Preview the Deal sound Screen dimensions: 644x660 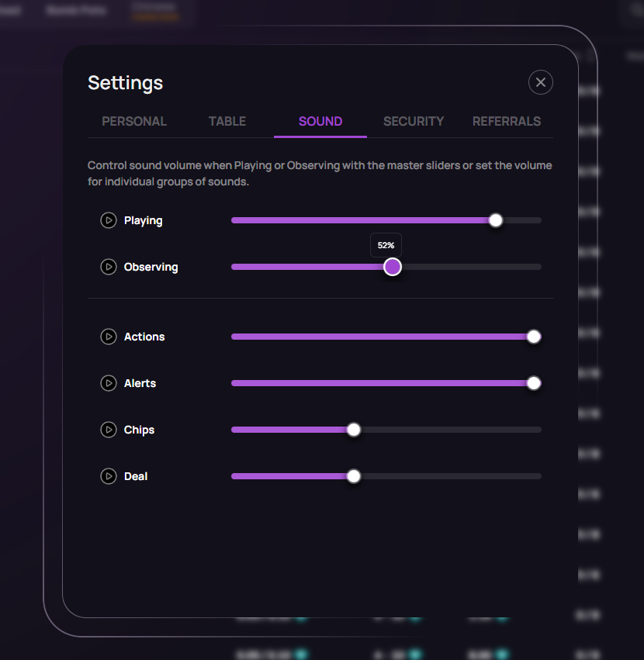(109, 476)
